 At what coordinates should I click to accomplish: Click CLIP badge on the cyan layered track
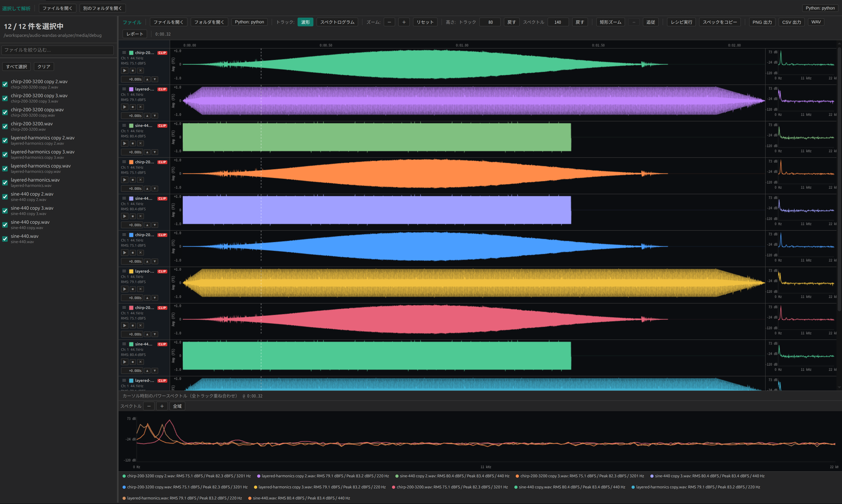[162, 381]
